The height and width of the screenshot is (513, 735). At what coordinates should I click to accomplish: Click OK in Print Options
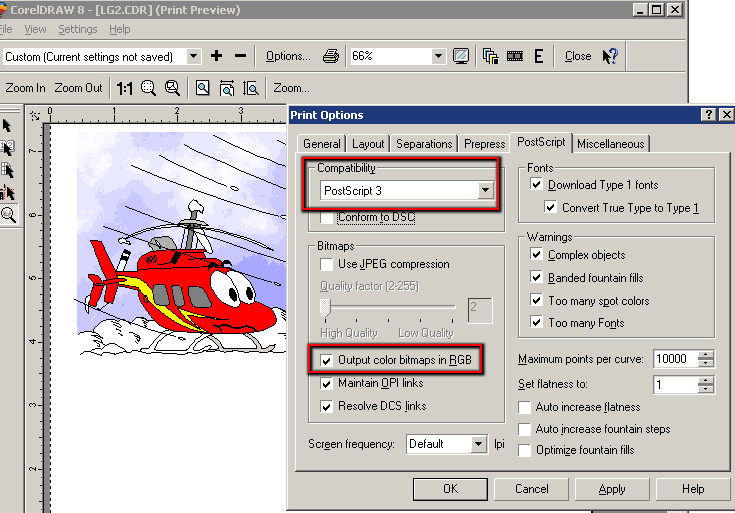coord(450,489)
